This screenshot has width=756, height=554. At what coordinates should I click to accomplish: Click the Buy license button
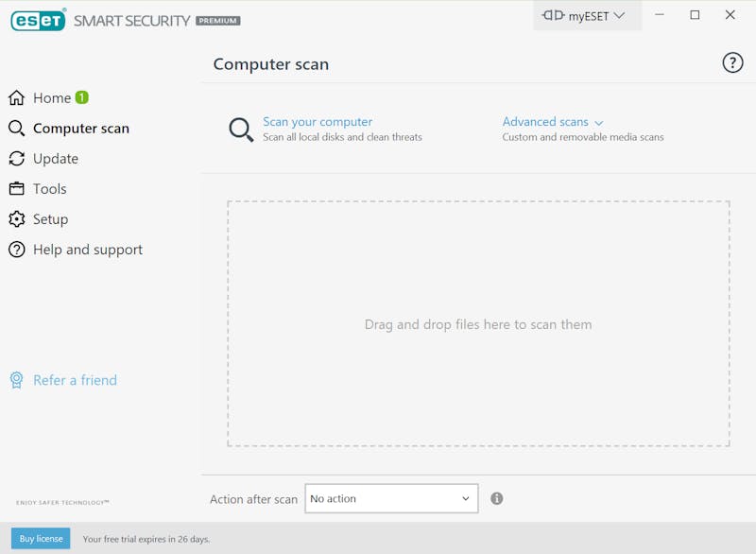click(41, 538)
